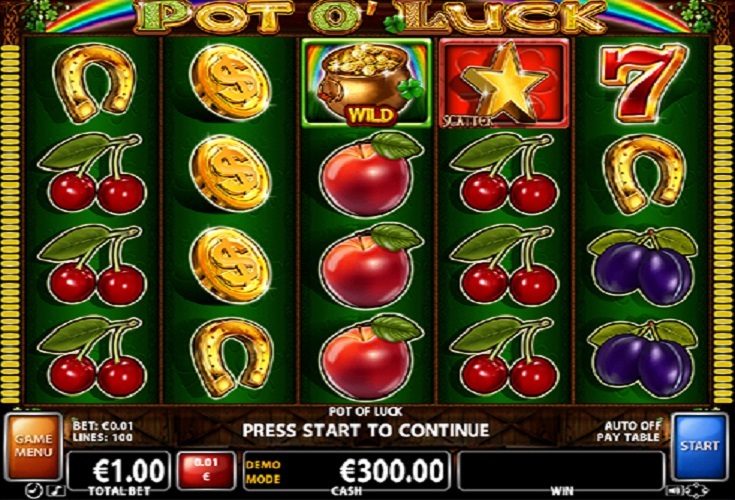Click the red lucky 7 symbol
Viewport: 735px width, 500px height.
643,83
